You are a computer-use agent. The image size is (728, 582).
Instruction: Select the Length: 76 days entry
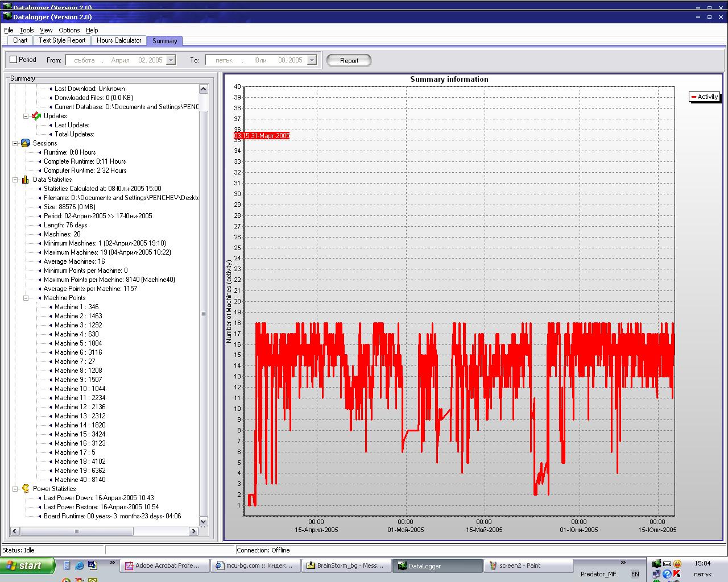[65, 225]
